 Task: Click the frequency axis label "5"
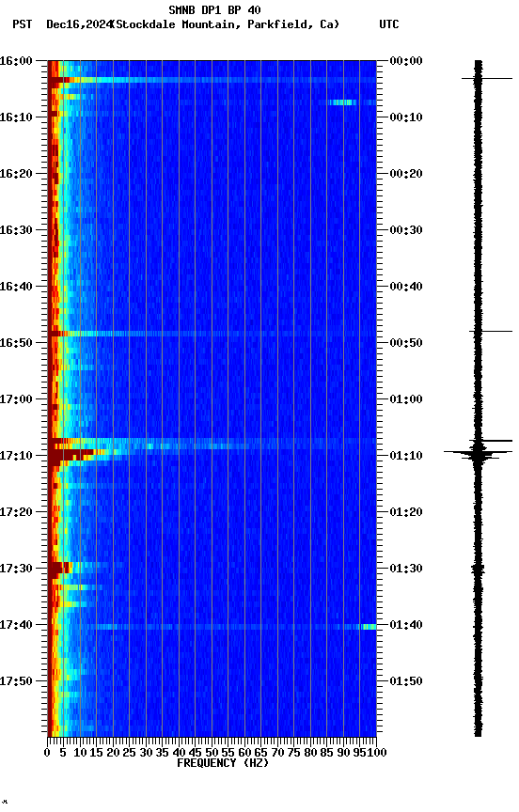[x=63, y=754]
